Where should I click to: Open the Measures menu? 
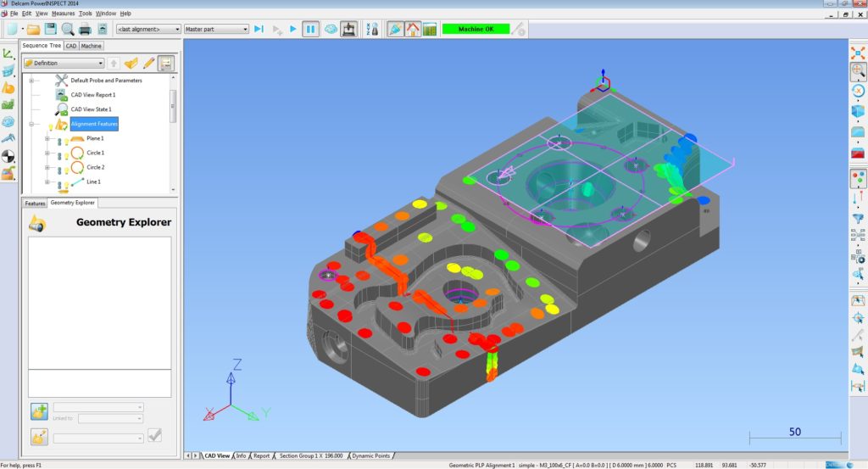pos(63,14)
